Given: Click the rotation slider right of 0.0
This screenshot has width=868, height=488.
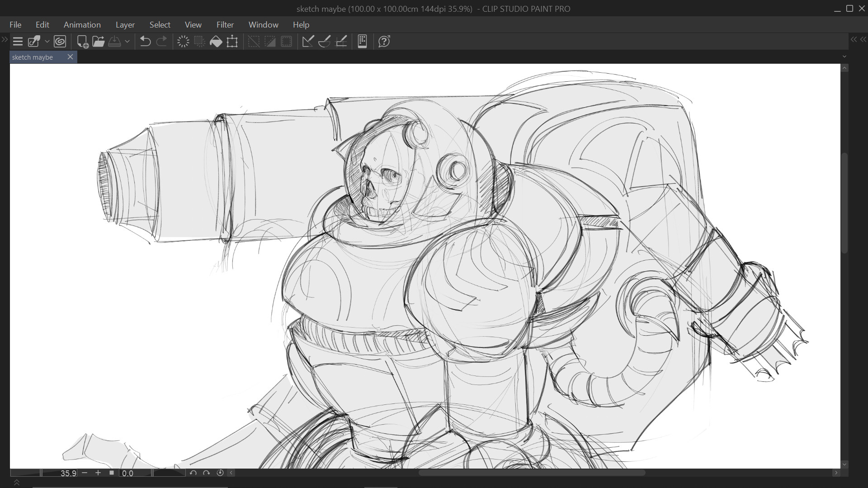Looking at the screenshot, I should 169,473.
